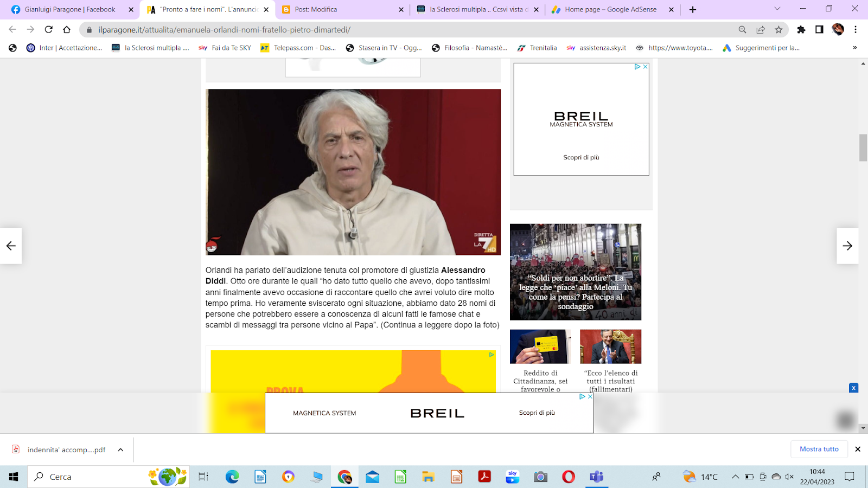The width and height of the screenshot is (868, 488).
Task: Open Stasera in TV bookmark
Action: click(384, 48)
